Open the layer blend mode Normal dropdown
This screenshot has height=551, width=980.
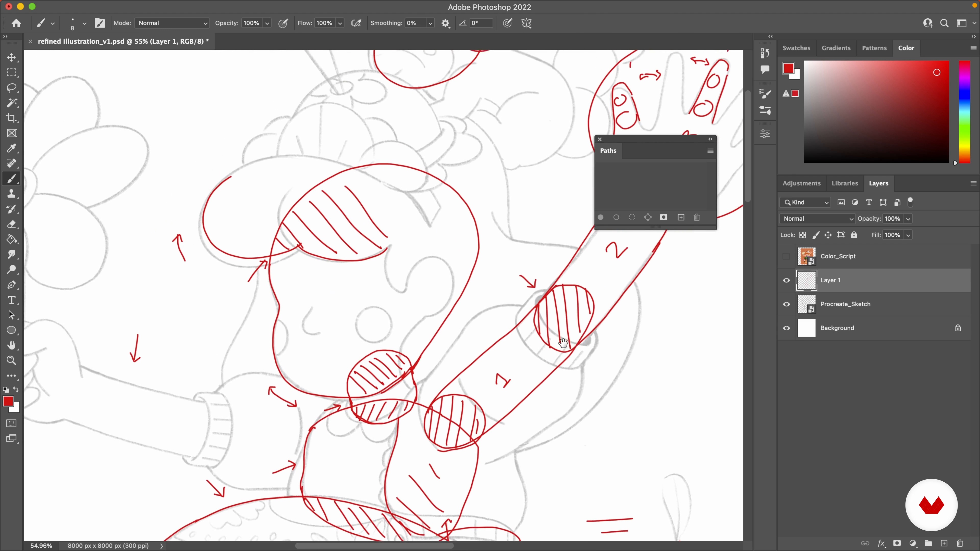pyautogui.click(x=817, y=219)
